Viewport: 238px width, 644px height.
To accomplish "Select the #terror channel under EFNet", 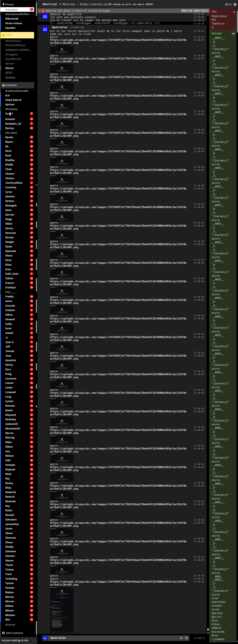I will pos(10,68).
